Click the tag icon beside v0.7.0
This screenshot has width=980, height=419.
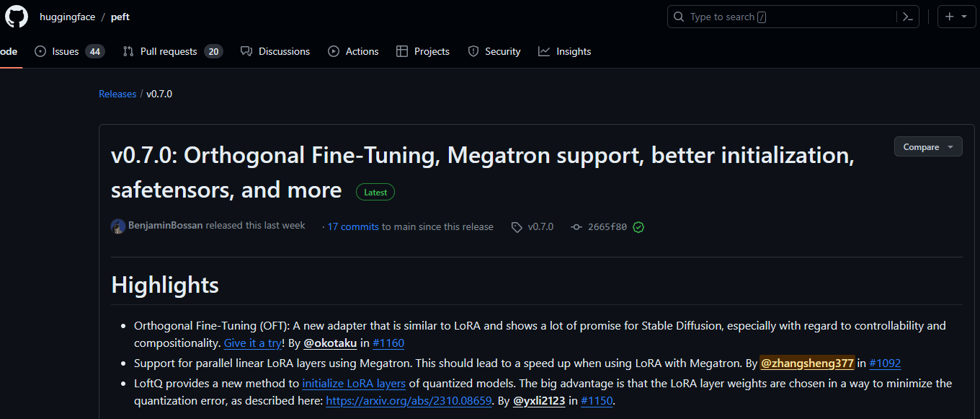[x=517, y=227]
